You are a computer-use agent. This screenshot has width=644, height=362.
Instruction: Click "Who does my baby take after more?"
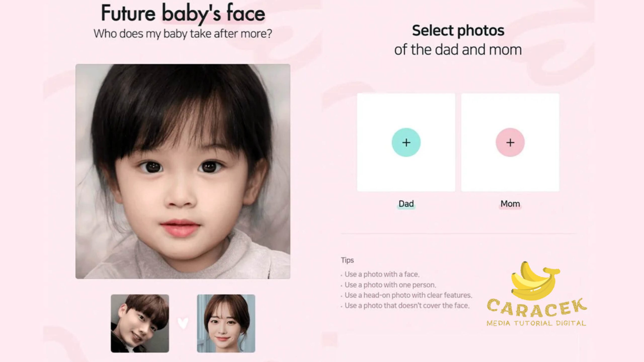pos(183,34)
